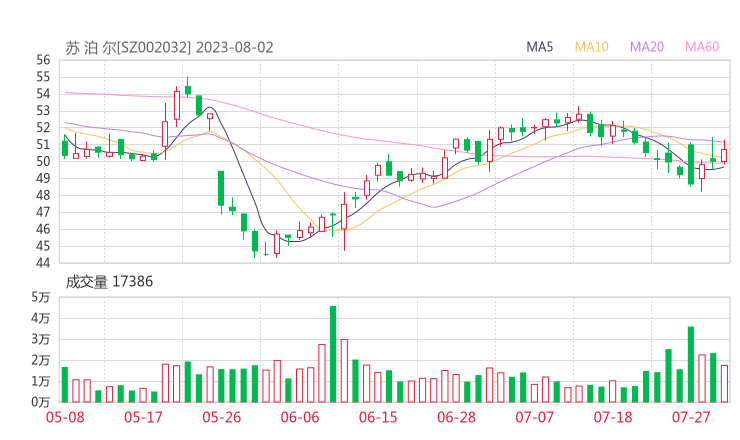
Task: Click the 07-27 date axis label
Action: point(691,417)
